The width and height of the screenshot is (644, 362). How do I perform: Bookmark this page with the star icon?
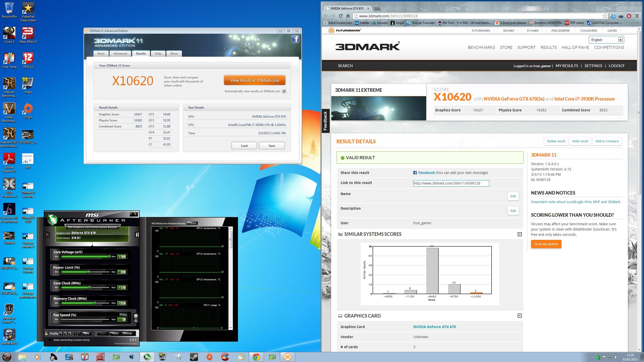(x=605, y=16)
